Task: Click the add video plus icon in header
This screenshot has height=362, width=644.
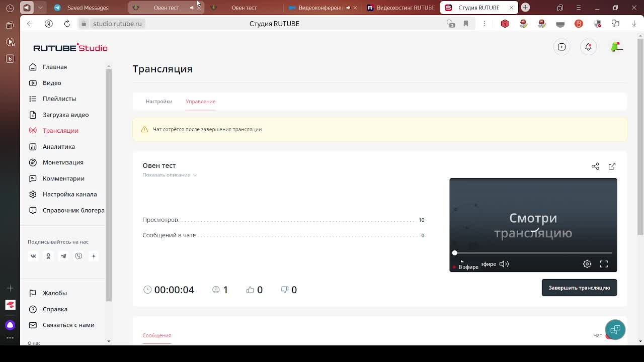Action: pyautogui.click(x=562, y=47)
